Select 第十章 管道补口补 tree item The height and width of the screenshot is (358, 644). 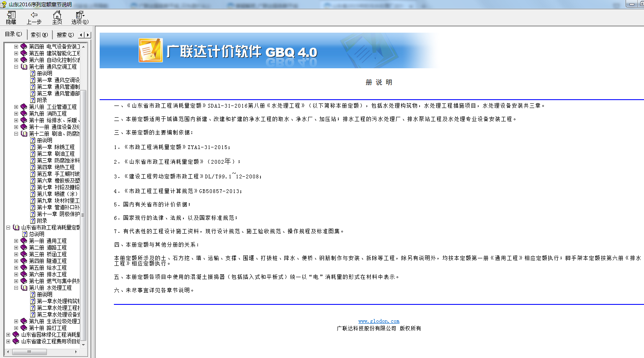point(58,207)
